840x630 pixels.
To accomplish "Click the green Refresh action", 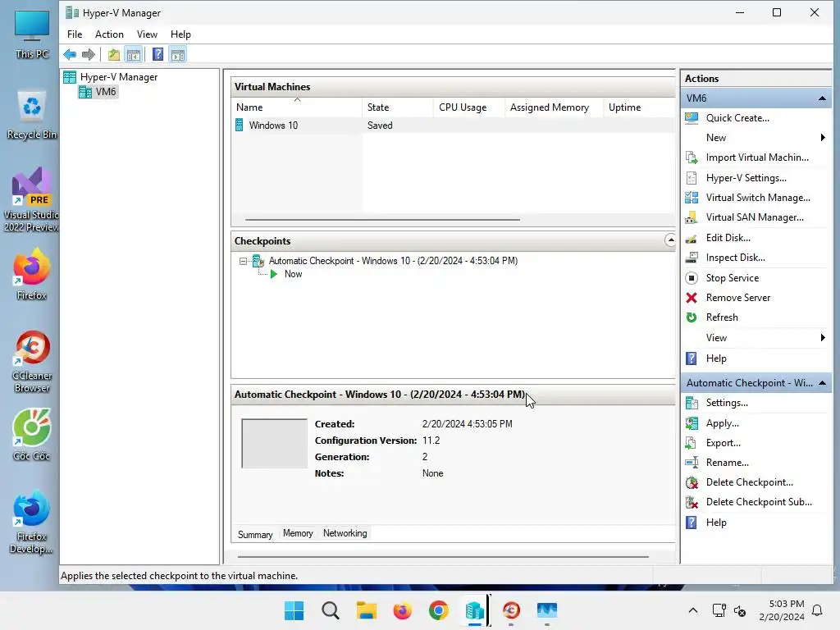I will 722,317.
